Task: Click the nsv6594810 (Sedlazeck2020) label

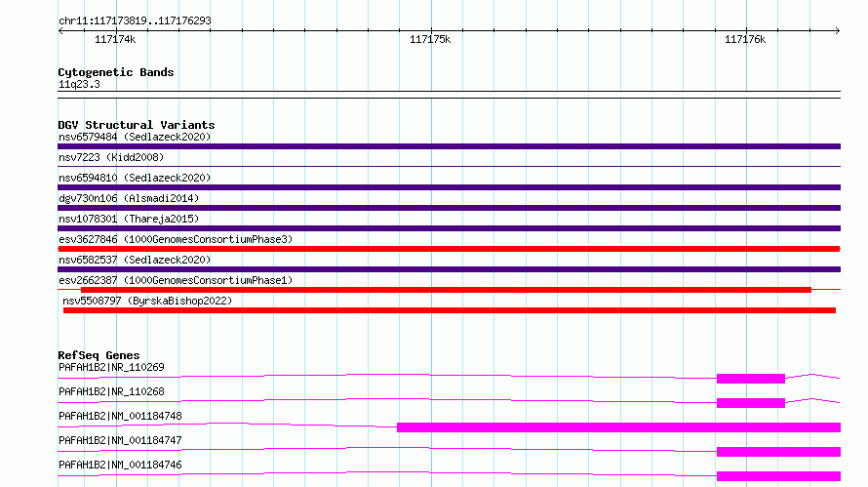Action: 135,178
